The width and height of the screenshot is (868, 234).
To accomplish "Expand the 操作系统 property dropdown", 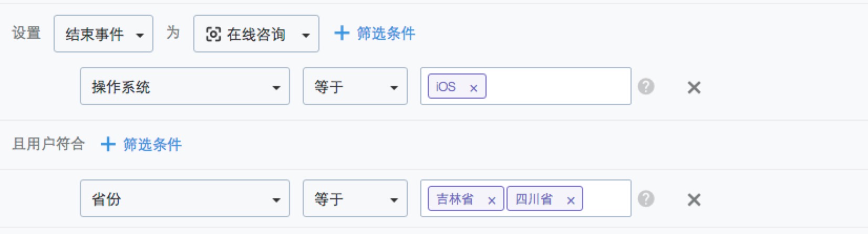I will click(185, 86).
